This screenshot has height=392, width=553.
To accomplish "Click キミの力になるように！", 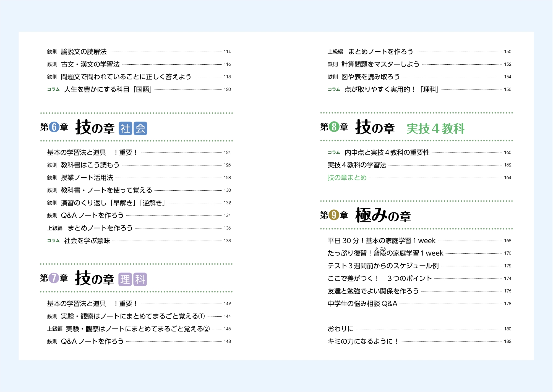I will pyautogui.click(x=363, y=341).
